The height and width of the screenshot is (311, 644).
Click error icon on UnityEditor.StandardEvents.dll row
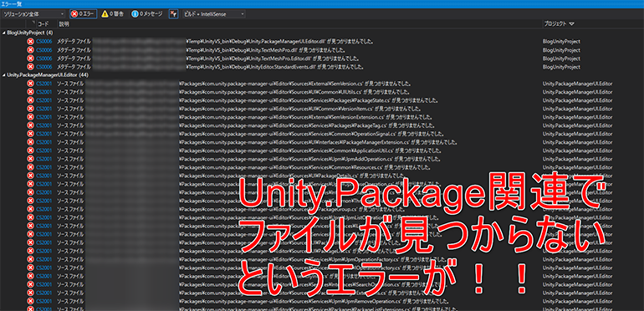coord(30,67)
